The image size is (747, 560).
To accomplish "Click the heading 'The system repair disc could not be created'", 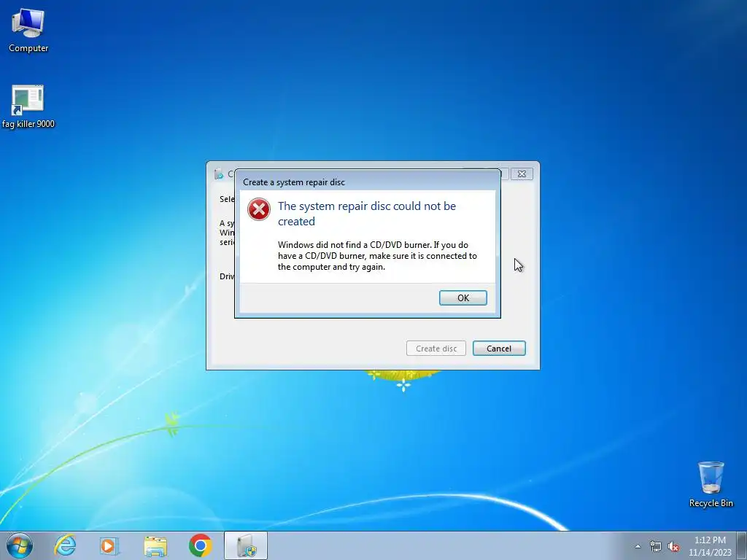I will [367, 214].
